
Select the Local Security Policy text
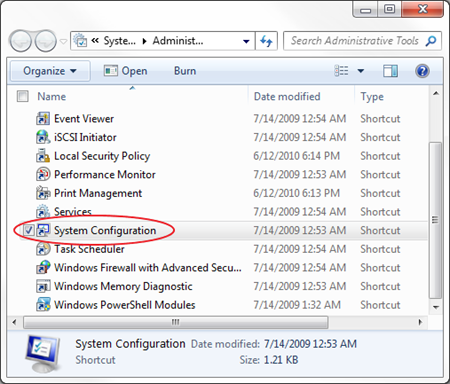click(x=102, y=156)
